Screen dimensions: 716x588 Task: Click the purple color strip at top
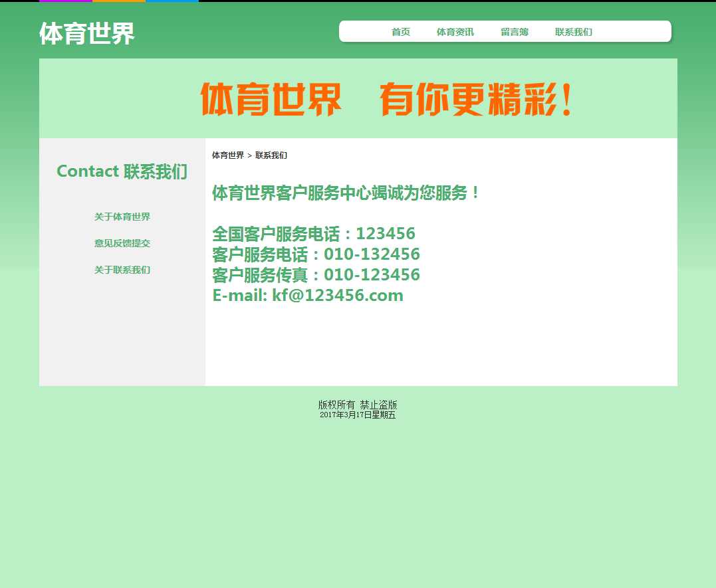[65, 1]
